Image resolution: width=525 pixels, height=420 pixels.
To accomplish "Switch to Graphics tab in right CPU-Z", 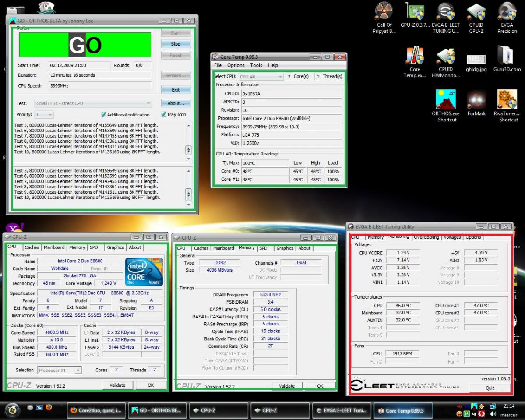I will (x=285, y=248).
